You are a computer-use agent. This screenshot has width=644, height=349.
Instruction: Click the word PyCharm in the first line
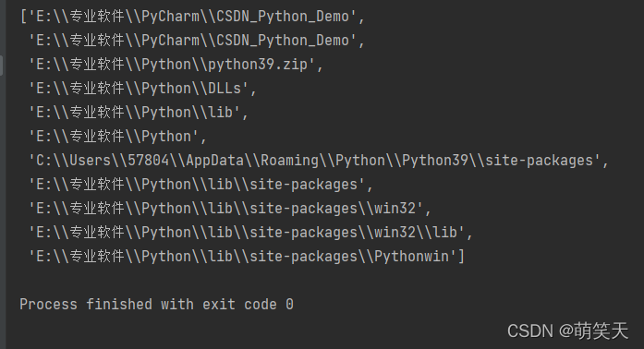[170, 17]
